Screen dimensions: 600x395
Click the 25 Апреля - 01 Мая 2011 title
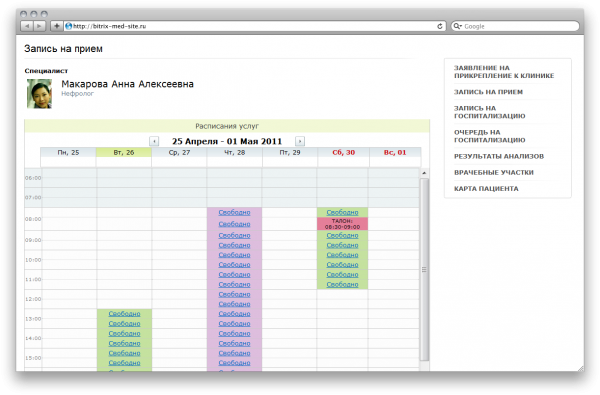[227, 141]
